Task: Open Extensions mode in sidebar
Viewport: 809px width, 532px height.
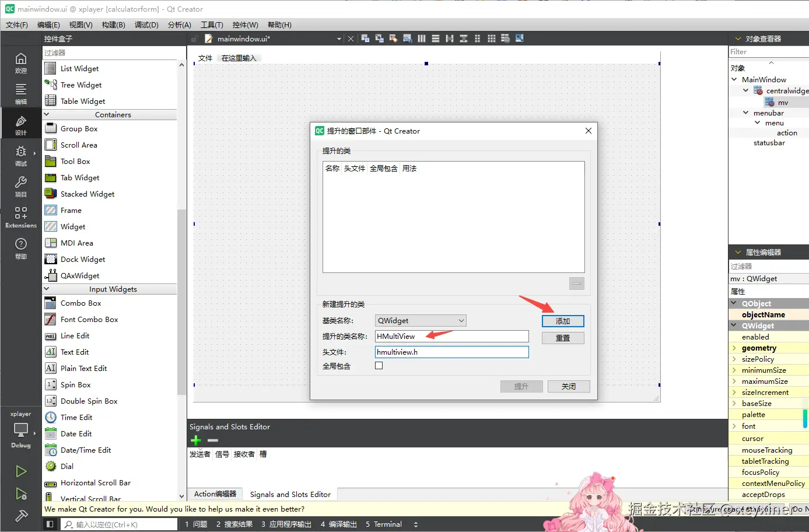Action: pos(20,217)
